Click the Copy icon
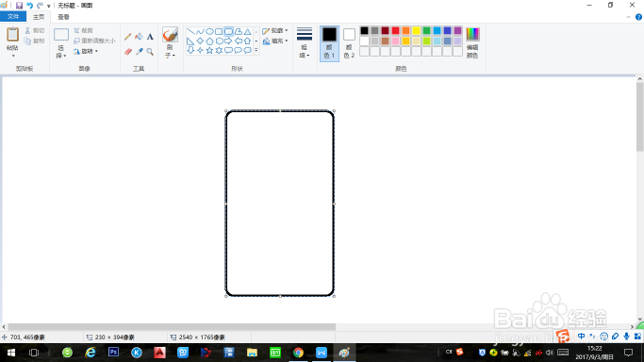 pyautogui.click(x=27, y=41)
